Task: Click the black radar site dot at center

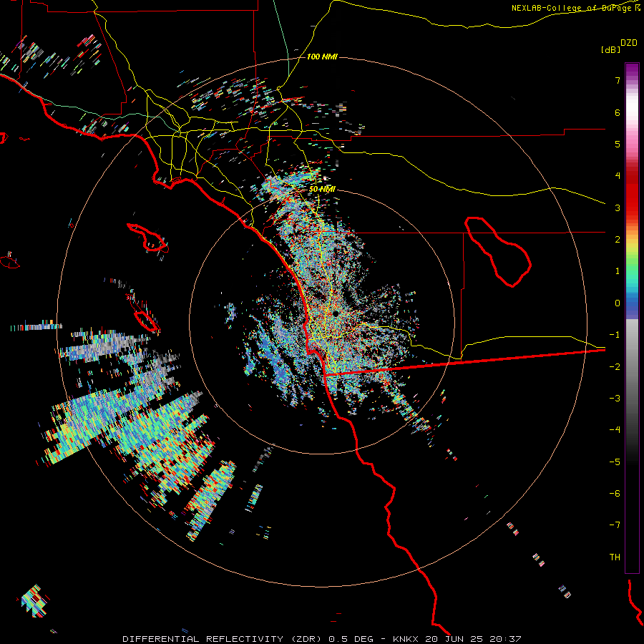Action: pyautogui.click(x=336, y=313)
